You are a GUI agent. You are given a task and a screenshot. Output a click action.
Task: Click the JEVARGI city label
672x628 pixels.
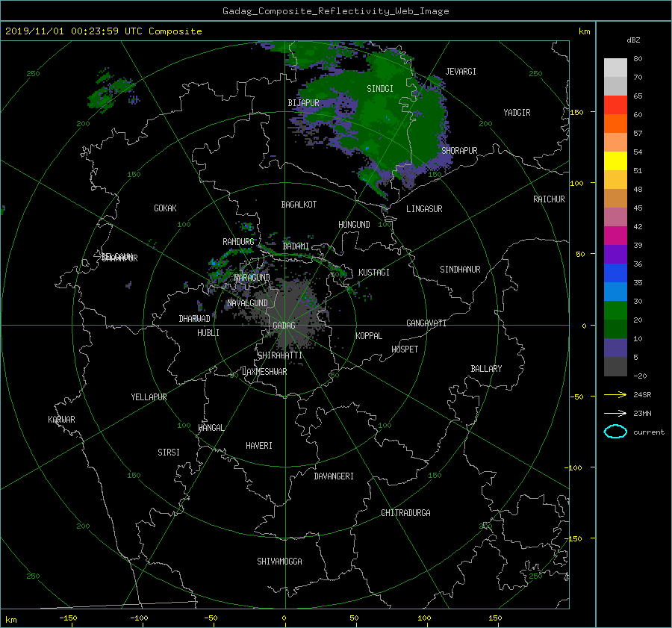461,72
